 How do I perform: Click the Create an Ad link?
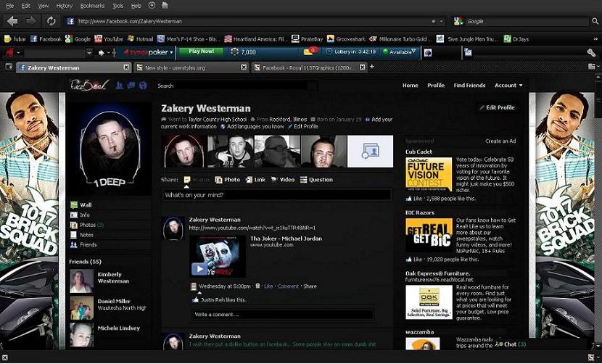click(500, 141)
